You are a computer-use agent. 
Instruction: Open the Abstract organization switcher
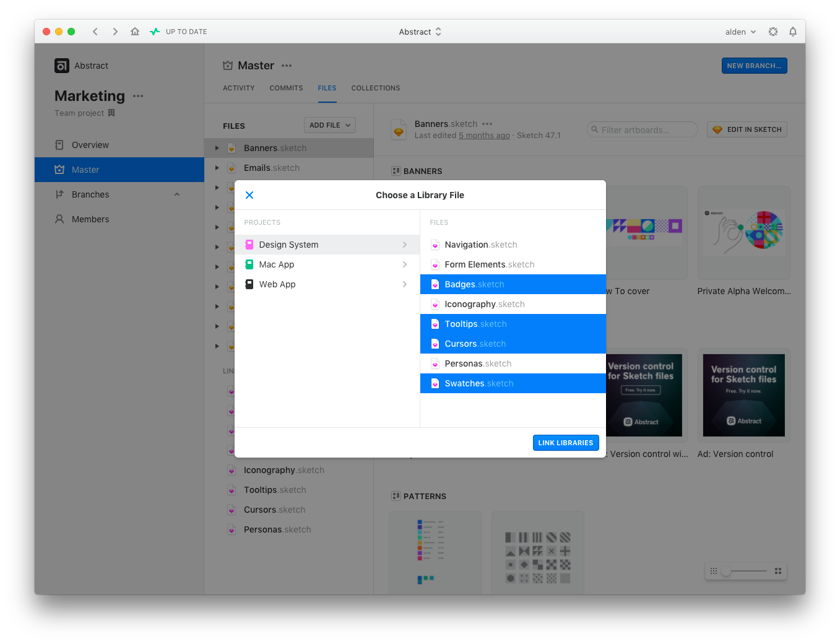tap(420, 32)
